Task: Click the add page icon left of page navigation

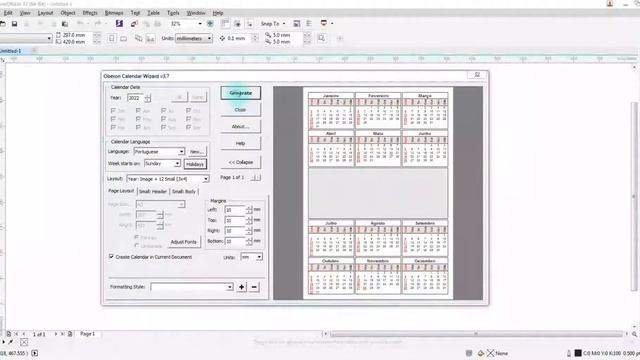Action: (9, 334)
